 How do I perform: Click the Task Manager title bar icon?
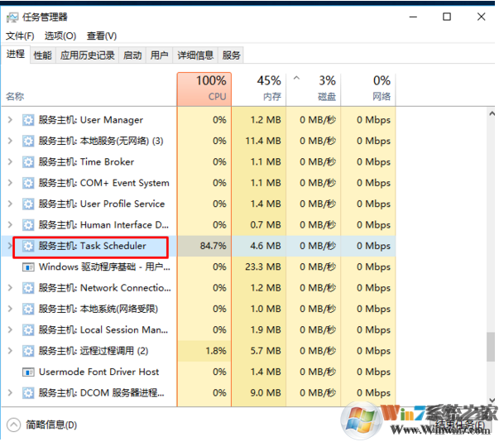coord(13,17)
